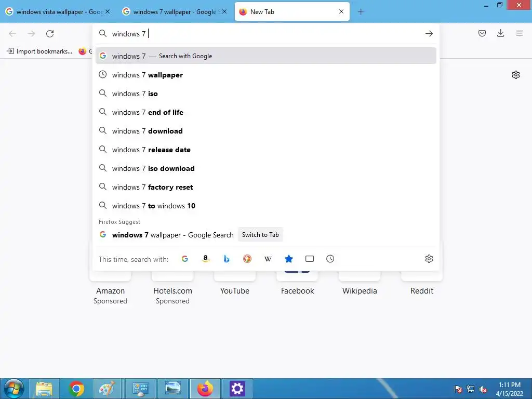Open the new tab personalize gear
This screenshot has height=399, width=532.
click(516, 75)
